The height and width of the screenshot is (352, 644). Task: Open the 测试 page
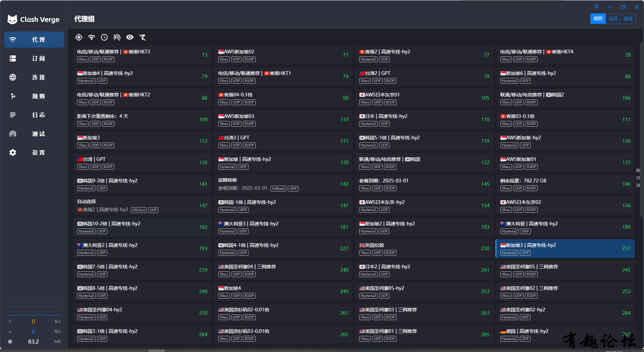34,134
